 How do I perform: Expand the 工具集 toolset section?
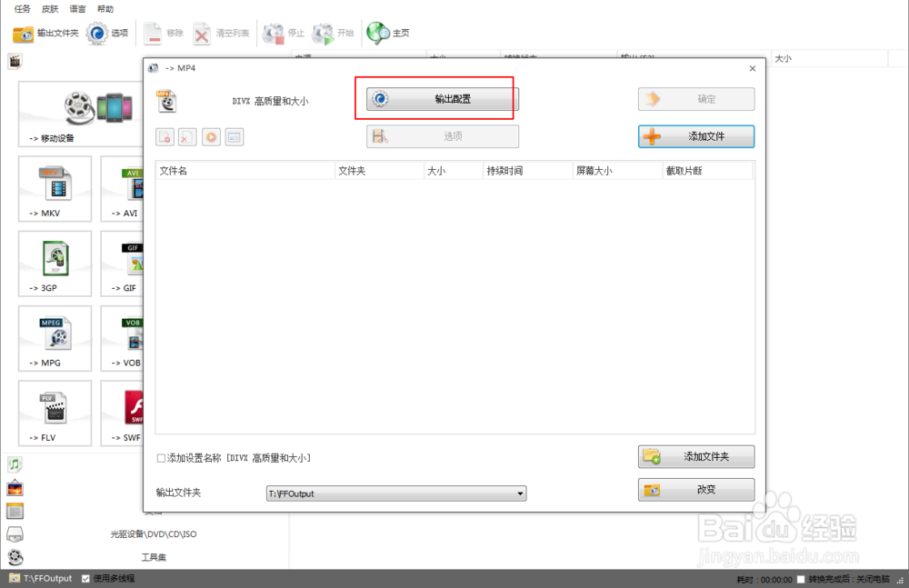coord(153,557)
